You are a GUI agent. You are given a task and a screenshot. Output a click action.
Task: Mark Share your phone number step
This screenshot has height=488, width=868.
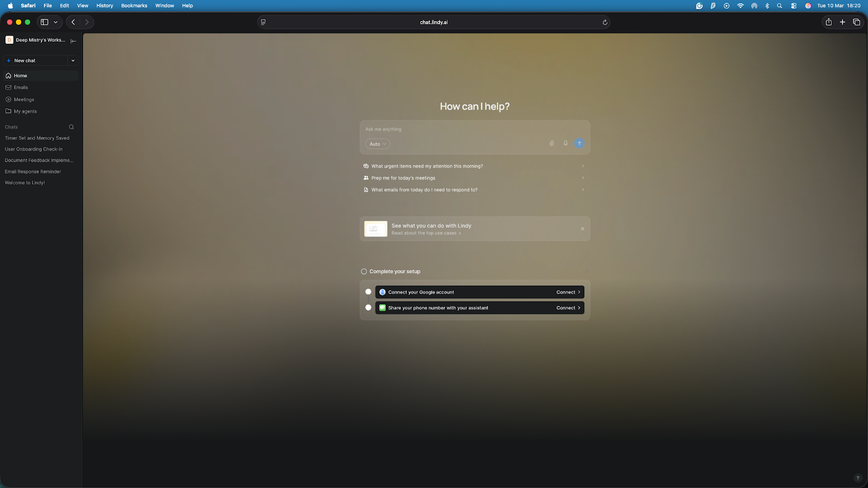(368, 308)
